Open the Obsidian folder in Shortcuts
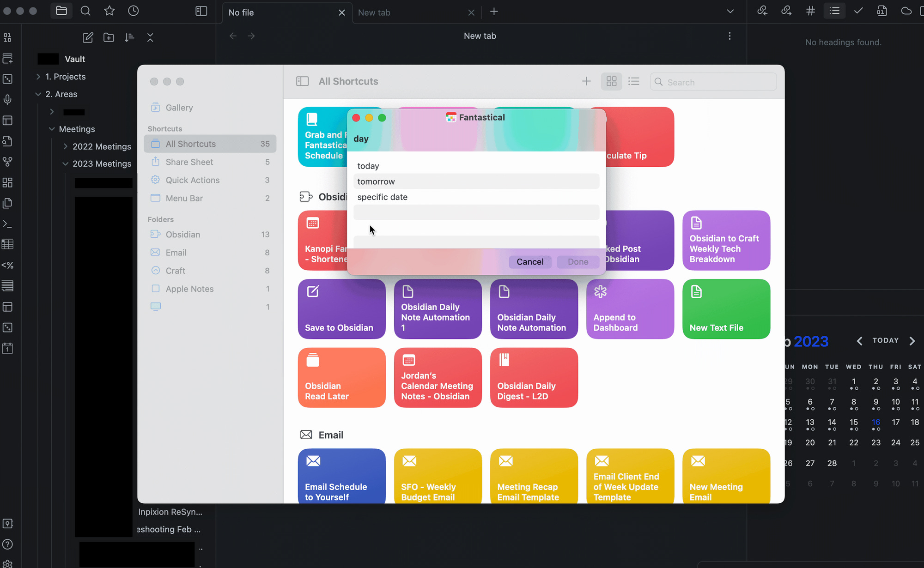 coord(210,235)
